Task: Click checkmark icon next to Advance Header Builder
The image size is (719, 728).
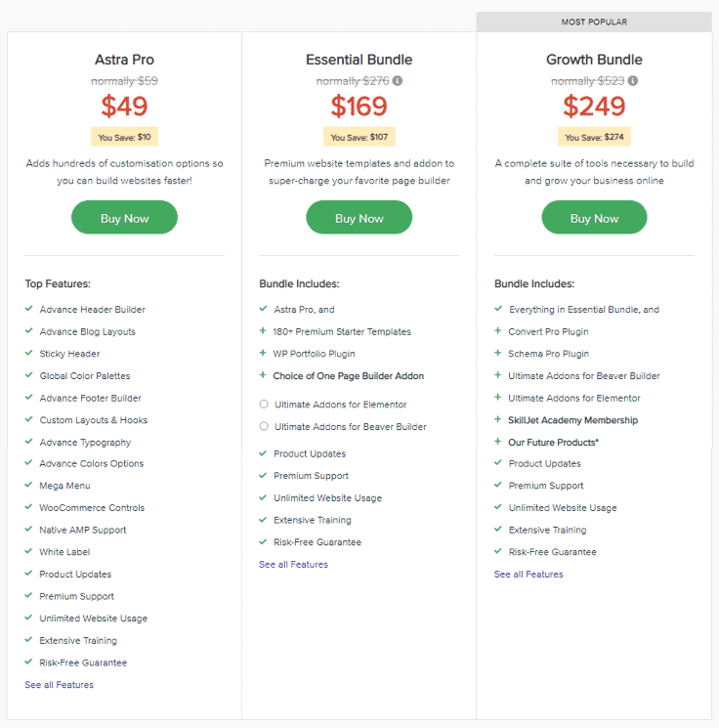Action: coord(28,308)
